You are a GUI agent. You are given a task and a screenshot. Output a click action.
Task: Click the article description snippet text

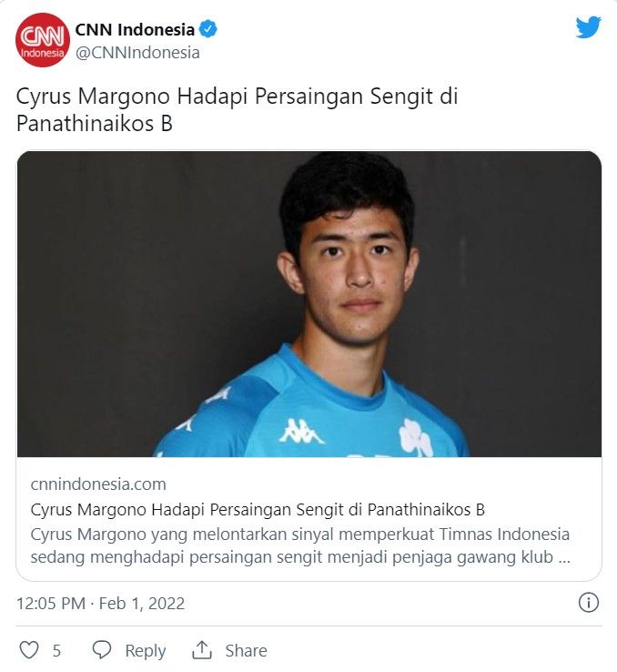300,546
